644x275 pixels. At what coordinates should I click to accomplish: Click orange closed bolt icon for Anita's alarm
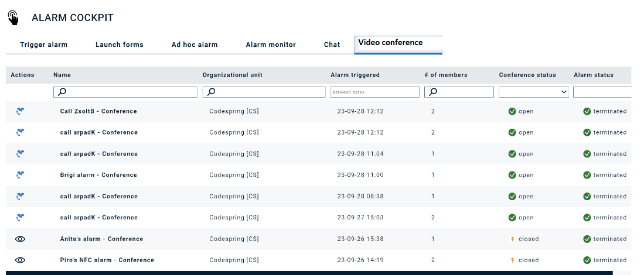coord(513,239)
